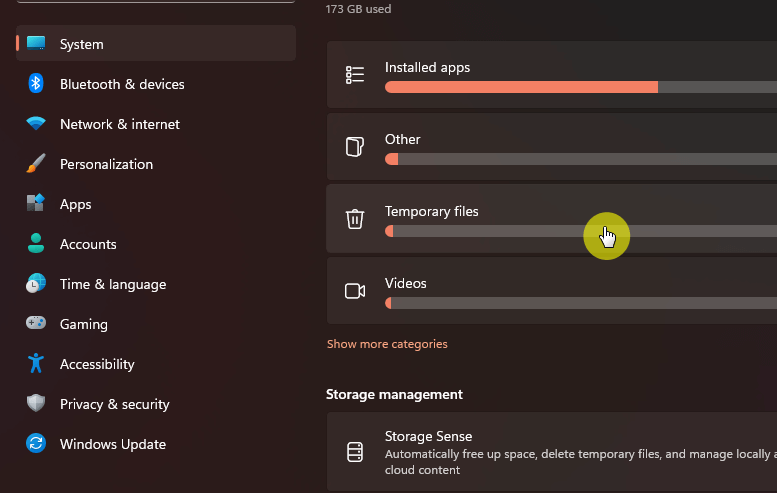The width and height of the screenshot is (777, 493).
Task: Navigate to Accounts settings
Action: (156, 244)
